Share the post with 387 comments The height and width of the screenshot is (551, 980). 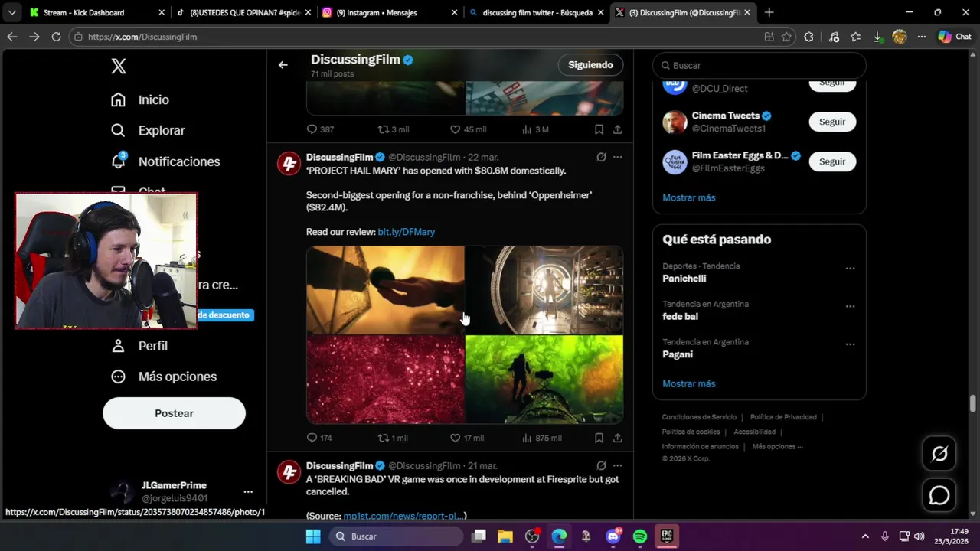(617, 129)
